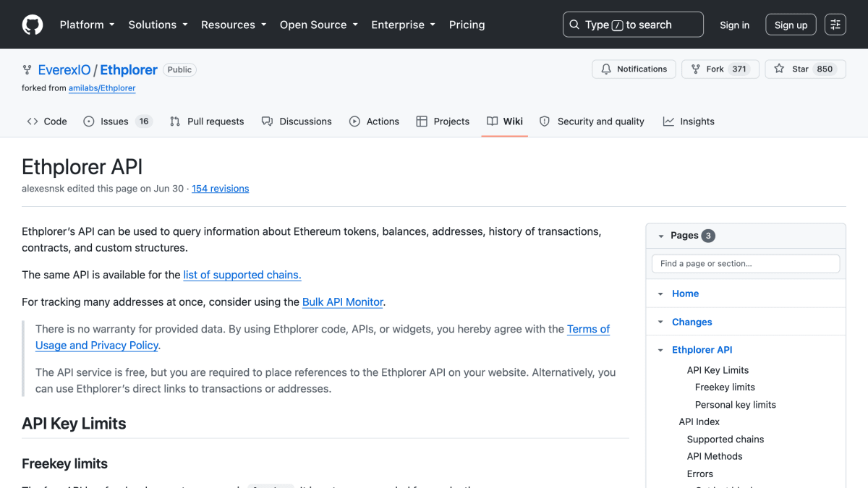This screenshot has height=488, width=868.
Task: Expand the Solutions menu
Action: [x=158, y=25]
